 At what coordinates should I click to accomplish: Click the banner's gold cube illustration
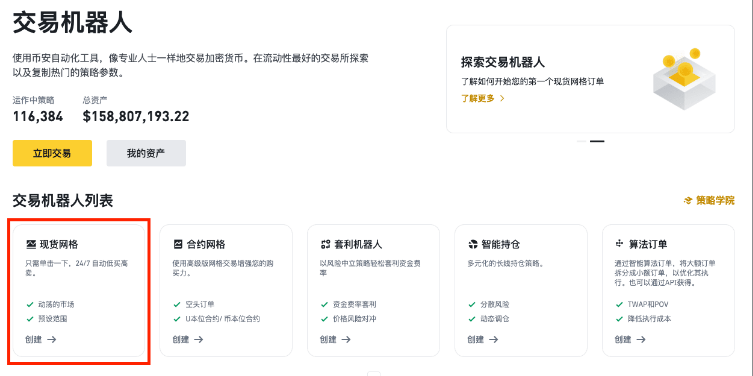(684, 79)
